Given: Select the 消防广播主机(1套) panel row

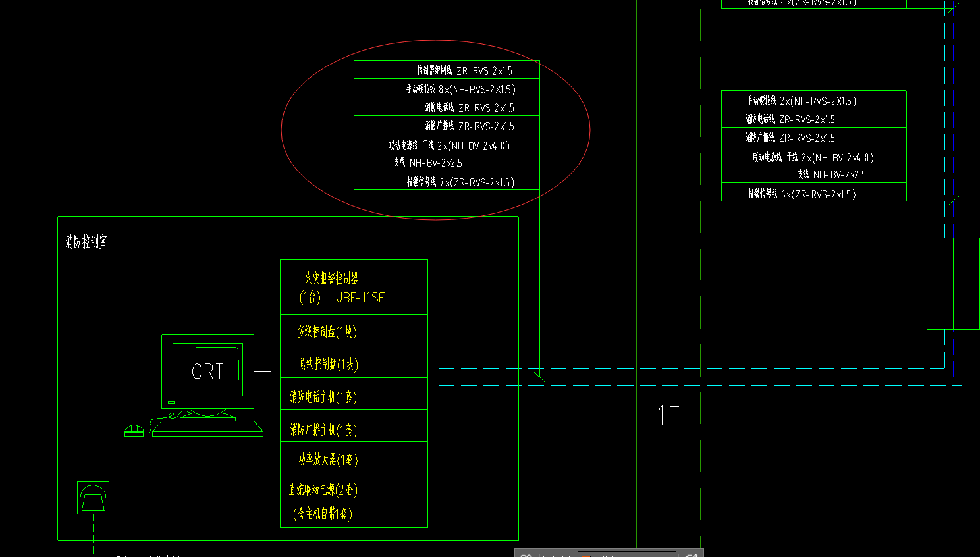Looking at the screenshot, I should coord(354,425).
